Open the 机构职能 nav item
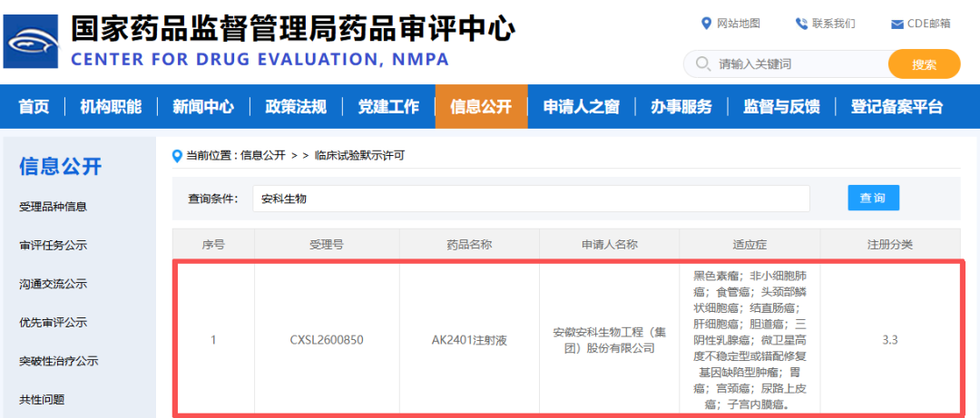Image resolution: width=980 pixels, height=418 pixels. pos(111,107)
